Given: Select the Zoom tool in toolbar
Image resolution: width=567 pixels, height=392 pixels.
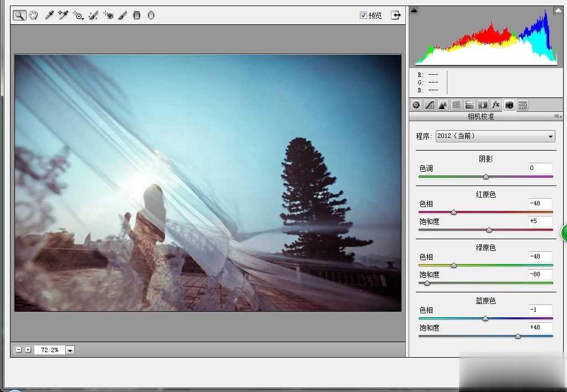Looking at the screenshot, I should 19,16.
